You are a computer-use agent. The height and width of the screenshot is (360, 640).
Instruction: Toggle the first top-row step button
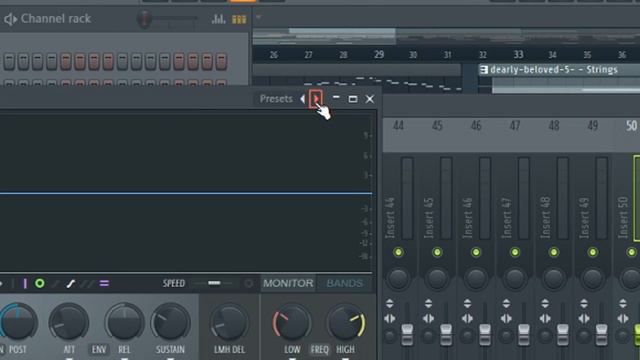9,61
